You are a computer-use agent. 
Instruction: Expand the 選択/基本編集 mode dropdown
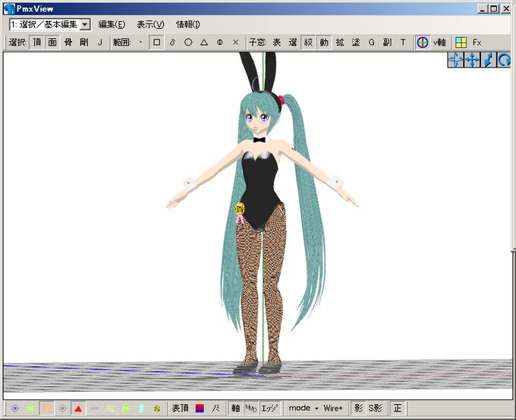pos(85,24)
